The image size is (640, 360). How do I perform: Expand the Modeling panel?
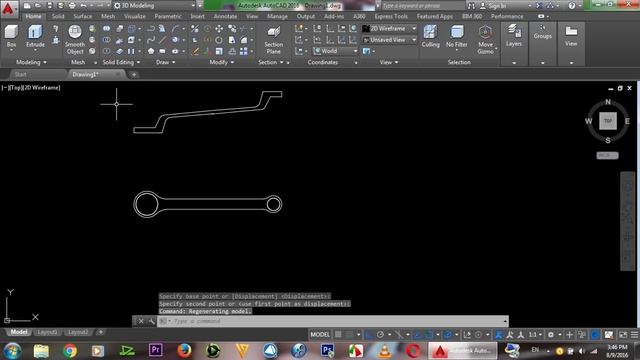pyautogui.click(x=31, y=62)
